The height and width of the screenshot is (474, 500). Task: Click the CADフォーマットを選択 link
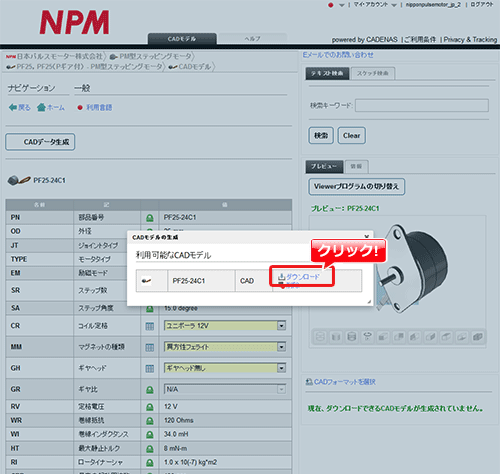click(x=345, y=382)
